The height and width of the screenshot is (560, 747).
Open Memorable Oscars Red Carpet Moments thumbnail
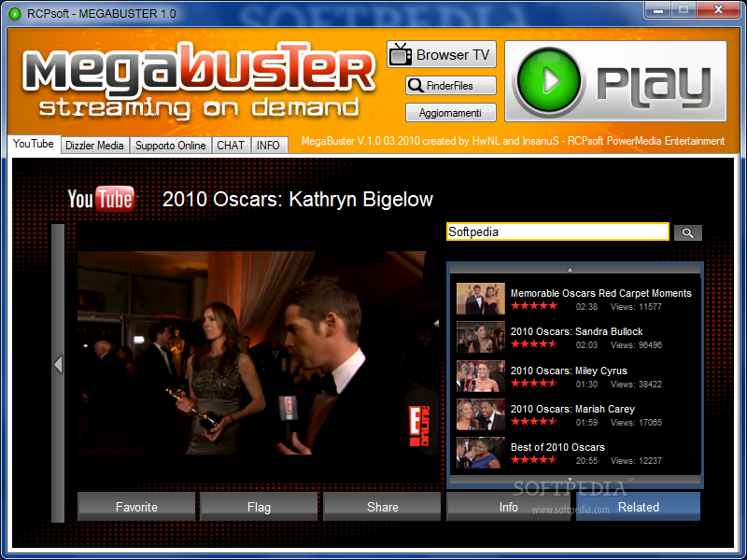[480, 299]
